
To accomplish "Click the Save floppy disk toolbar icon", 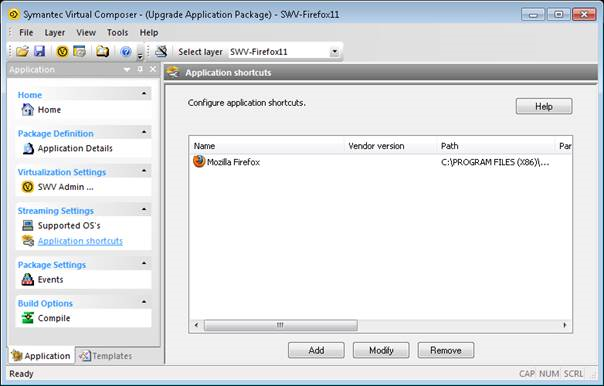I will tap(40, 51).
